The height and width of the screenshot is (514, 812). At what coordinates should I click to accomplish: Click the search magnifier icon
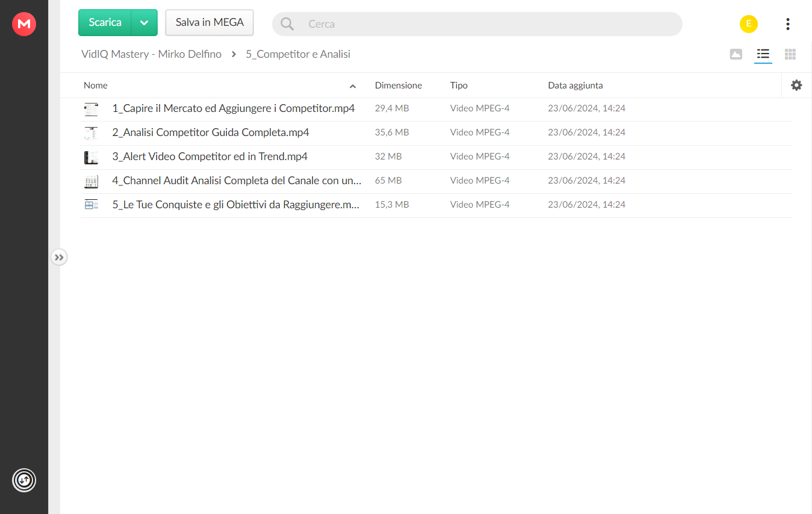pos(288,24)
